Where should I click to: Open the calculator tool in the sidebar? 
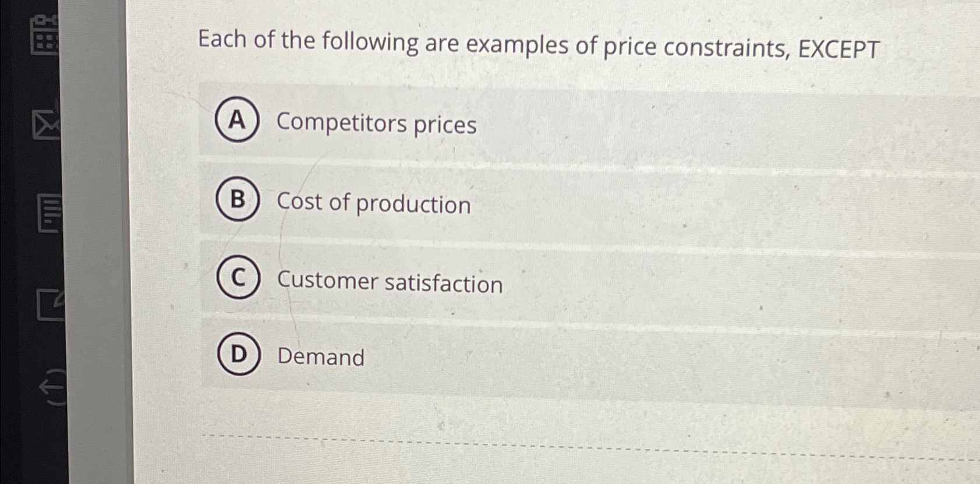pyautogui.click(x=44, y=35)
